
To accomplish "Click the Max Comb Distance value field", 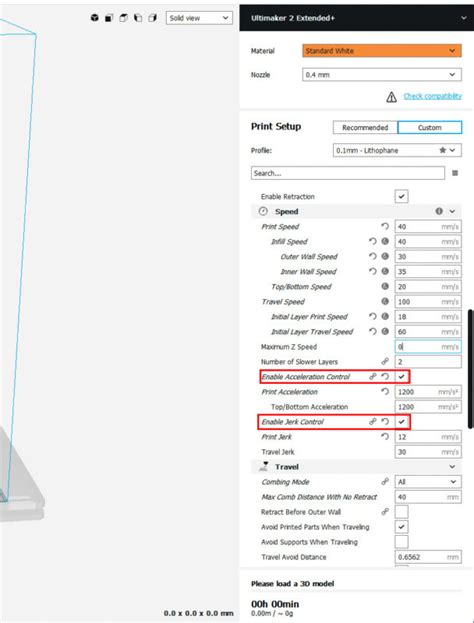I will (428, 497).
